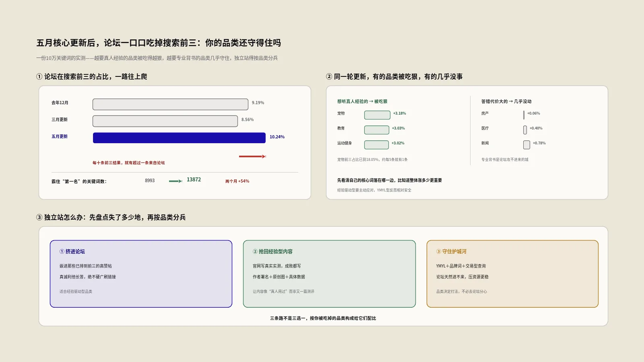Click the small gray bar next to 医疗
Viewport: 644px width, 362px height.
[525, 130]
